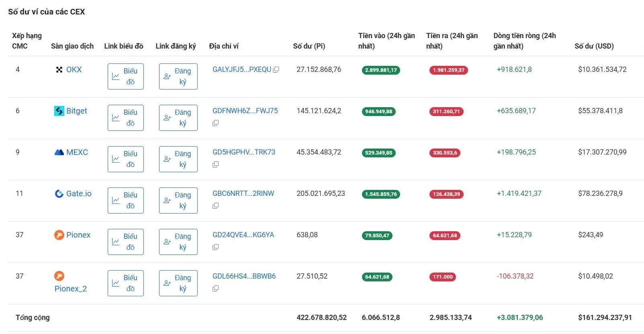Copy the Gate.io wallet address icon
Viewport: 644px width, 334px height.
(x=216, y=206)
